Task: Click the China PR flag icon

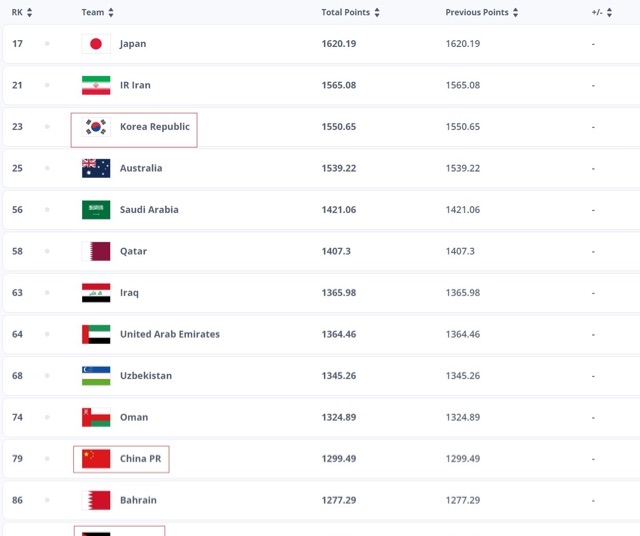Action: click(x=96, y=459)
